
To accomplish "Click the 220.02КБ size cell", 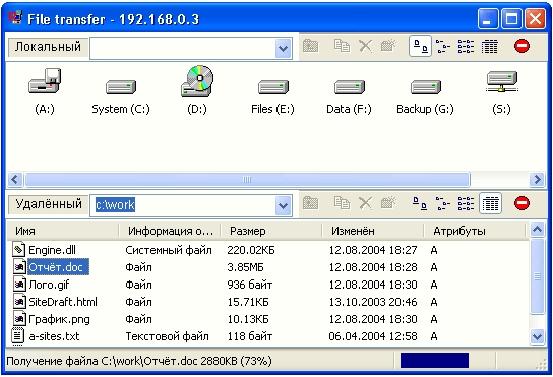I will 251,250.
